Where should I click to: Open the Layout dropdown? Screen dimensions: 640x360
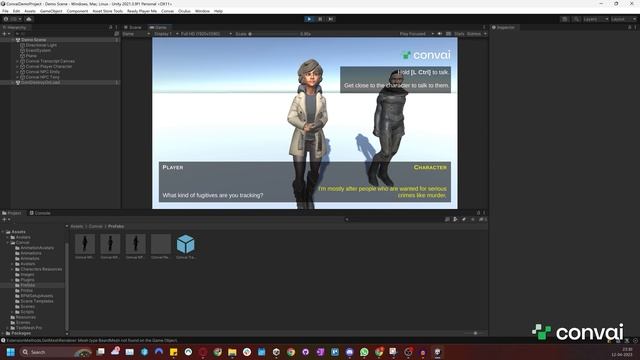624,19
